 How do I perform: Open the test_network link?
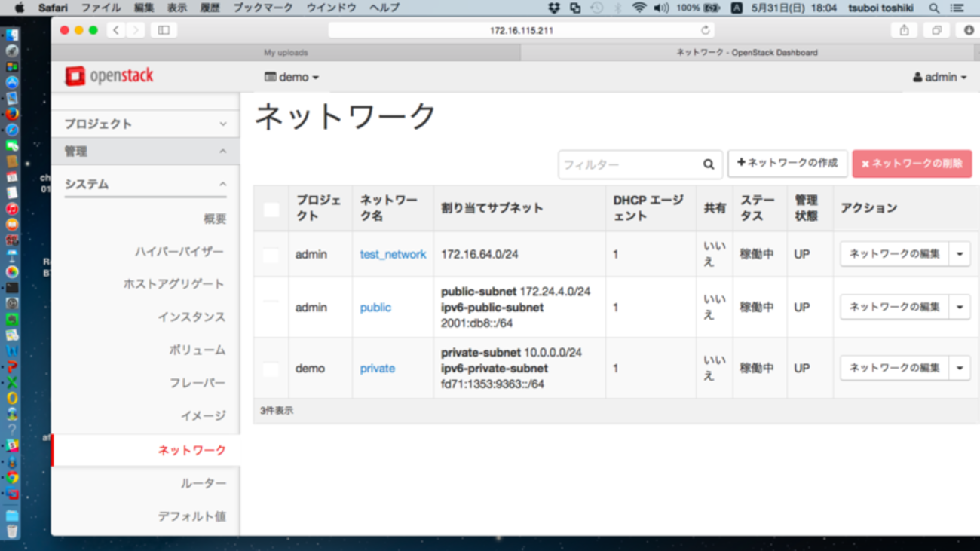[x=393, y=255]
